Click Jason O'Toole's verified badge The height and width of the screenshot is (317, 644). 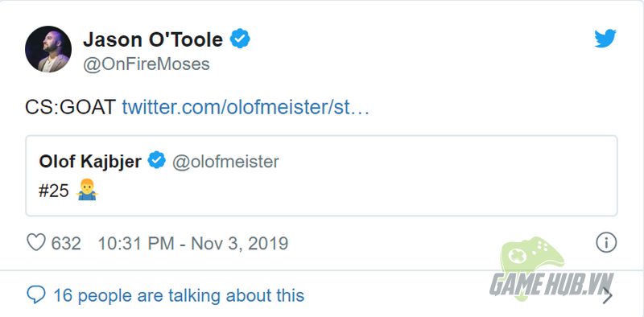[240, 39]
